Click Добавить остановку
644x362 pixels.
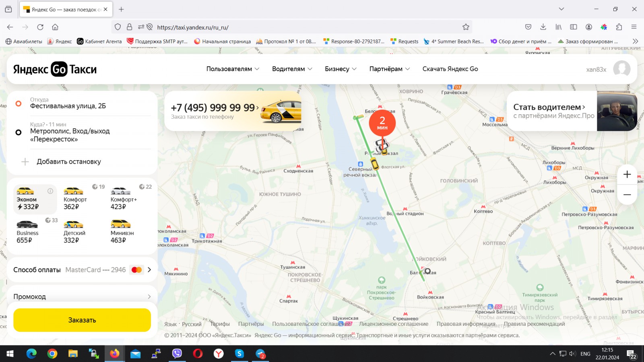coord(69,162)
